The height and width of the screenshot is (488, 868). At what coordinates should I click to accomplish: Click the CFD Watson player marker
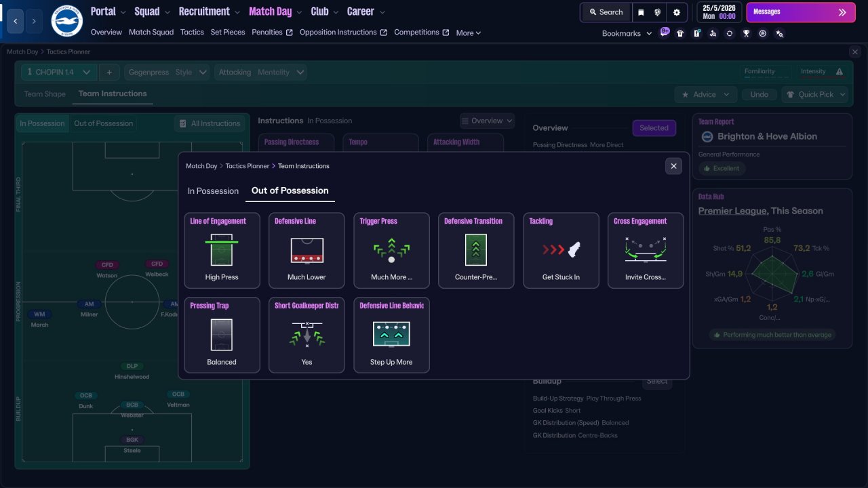[x=107, y=270]
